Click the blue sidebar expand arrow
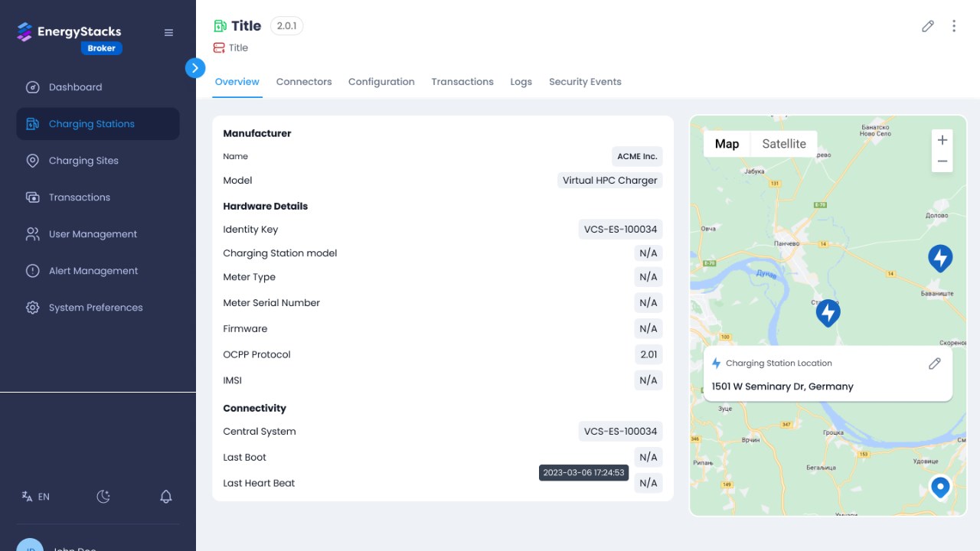Image resolution: width=980 pixels, height=551 pixels. [195, 68]
